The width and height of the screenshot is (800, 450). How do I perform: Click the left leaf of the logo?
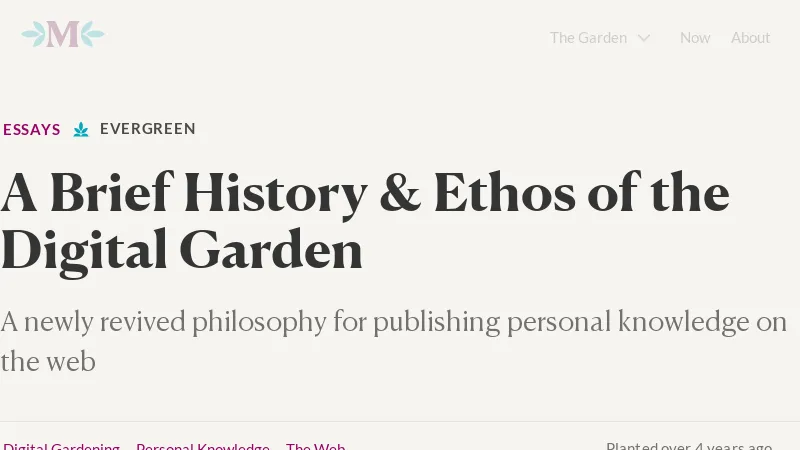point(35,35)
